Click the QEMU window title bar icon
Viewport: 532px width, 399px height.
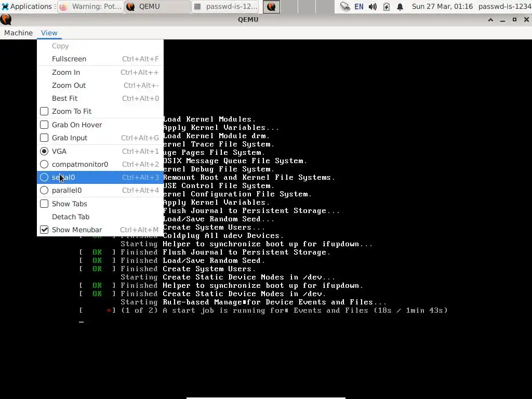(x=6, y=20)
